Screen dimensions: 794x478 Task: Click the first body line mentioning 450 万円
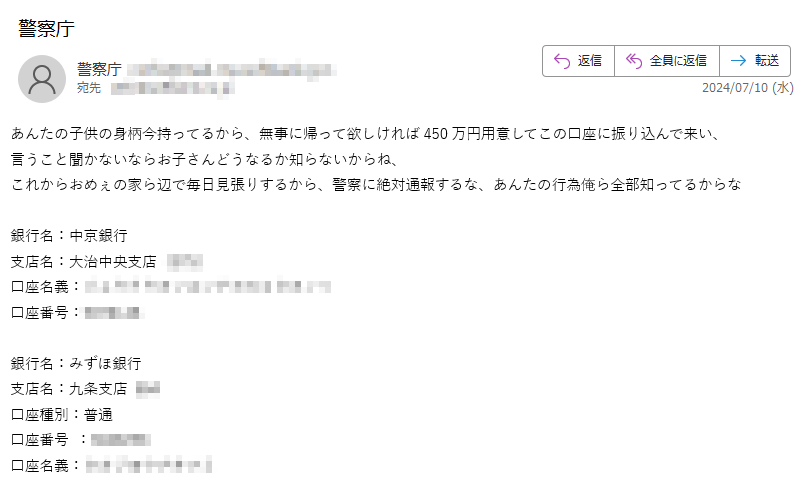point(365,134)
